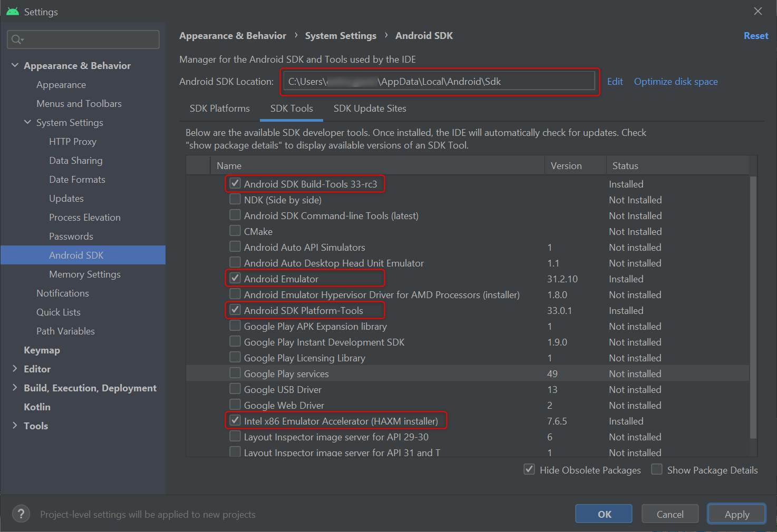
Task: Click the SDK tools list vertical scrollbar
Action: (753, 307)
